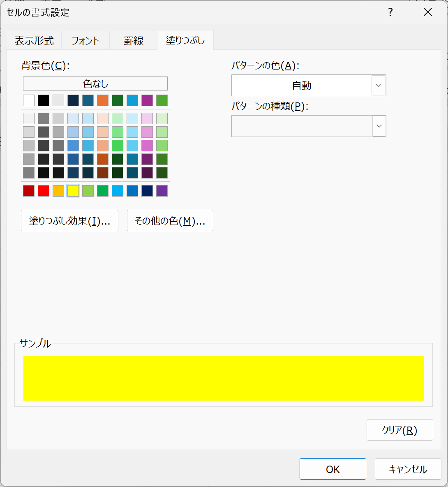Choose 色なし for background color

click(95, 83)
